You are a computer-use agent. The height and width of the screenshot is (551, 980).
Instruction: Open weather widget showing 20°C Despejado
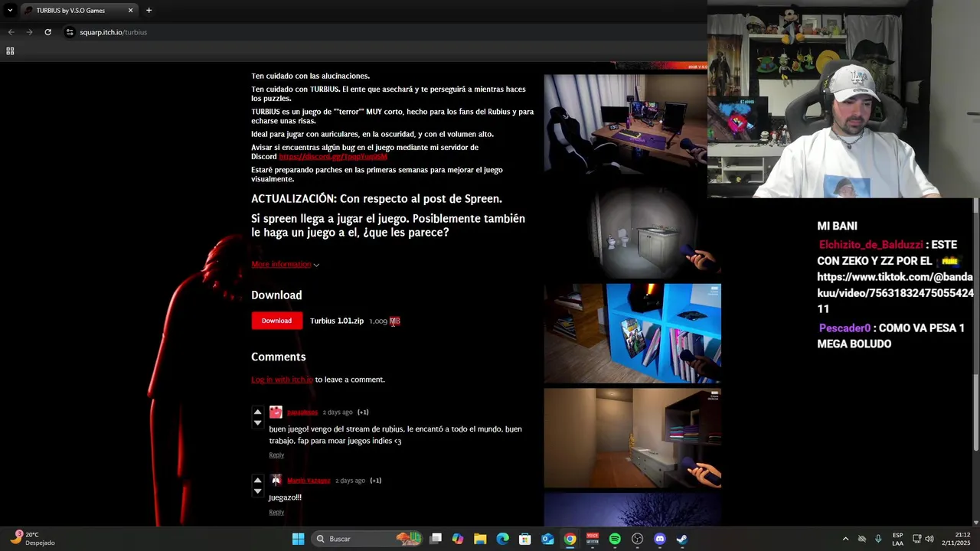[x=32, y=539]
